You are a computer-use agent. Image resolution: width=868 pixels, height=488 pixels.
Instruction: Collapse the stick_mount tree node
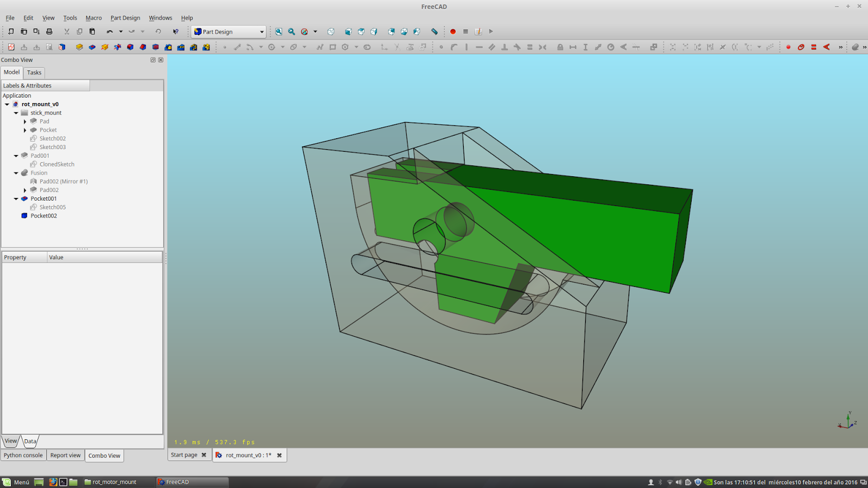(16, 113)
